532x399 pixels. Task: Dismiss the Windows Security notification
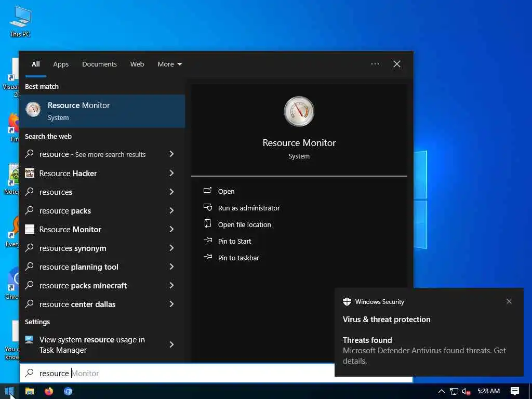[509, 301]
